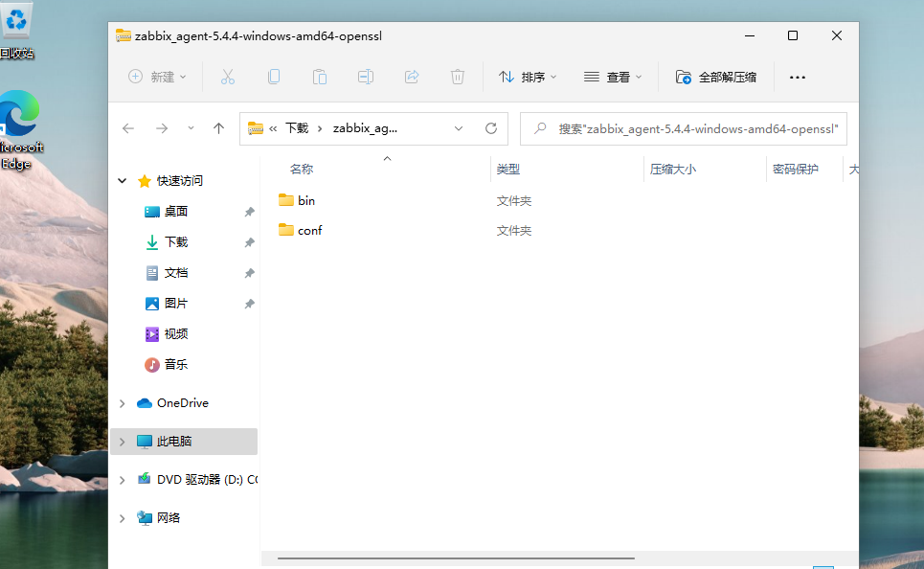Click the pin icon next to 桌面
Viewport: 924px width, 569px height.
249,212
